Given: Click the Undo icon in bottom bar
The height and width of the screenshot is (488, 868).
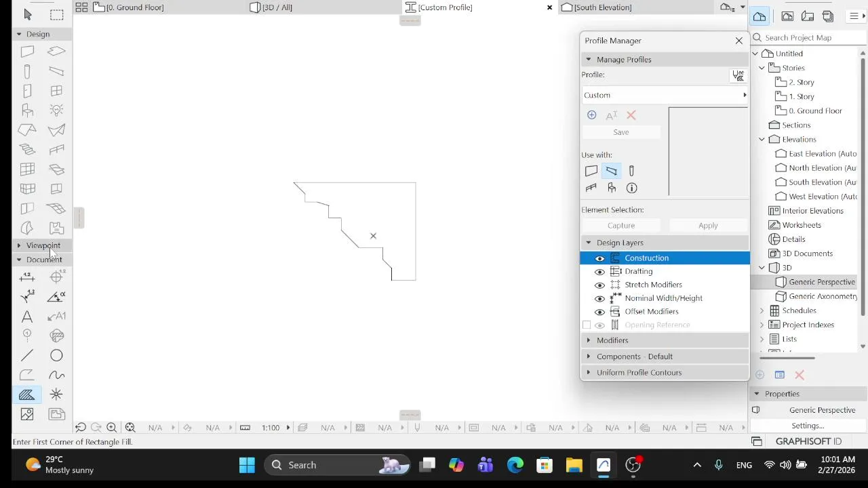Looking at the screenshot, I should pyautogui.click(x=81, y=428).
